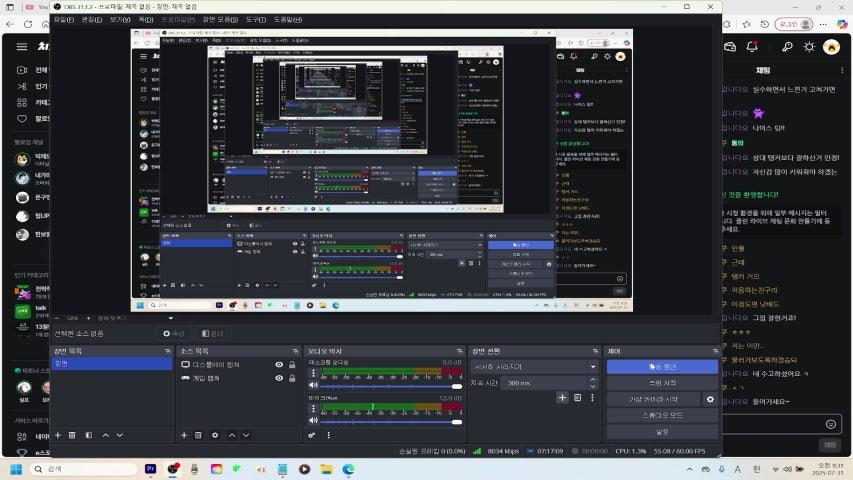Open transition properties three-dot menu
This screenshot has height=480, width=853.
pyautogui.click(x=592, y=398)
